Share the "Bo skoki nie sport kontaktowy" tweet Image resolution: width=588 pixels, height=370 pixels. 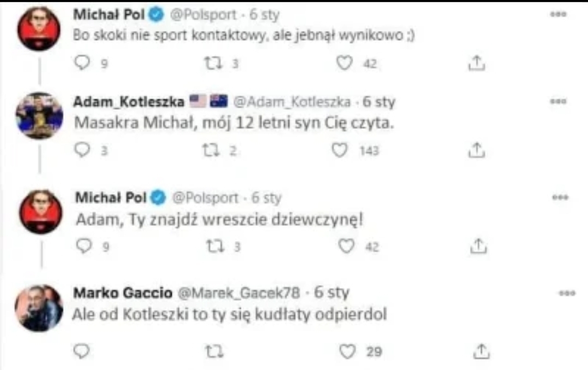pyautogui.click(x=476, y=64)
